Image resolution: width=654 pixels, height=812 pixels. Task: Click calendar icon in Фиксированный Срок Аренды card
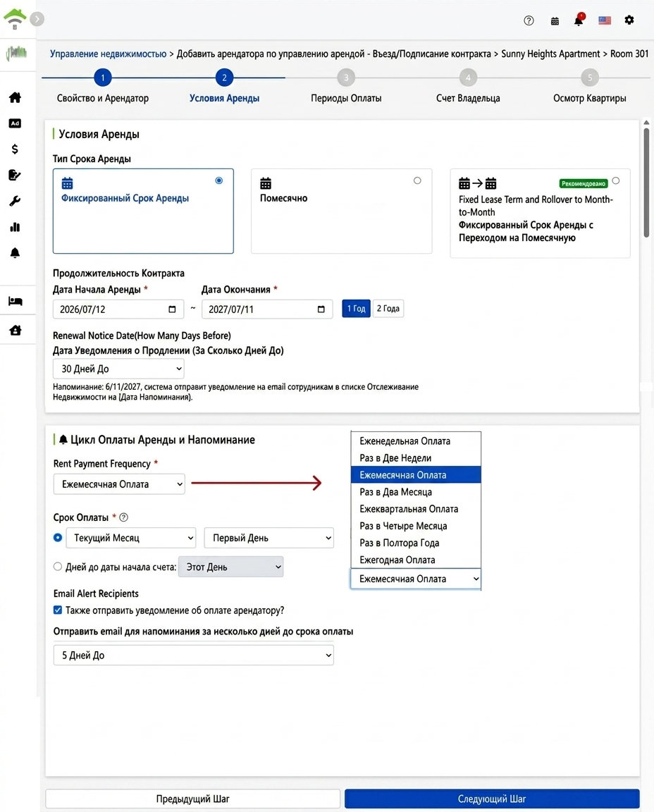pos(68,183)
